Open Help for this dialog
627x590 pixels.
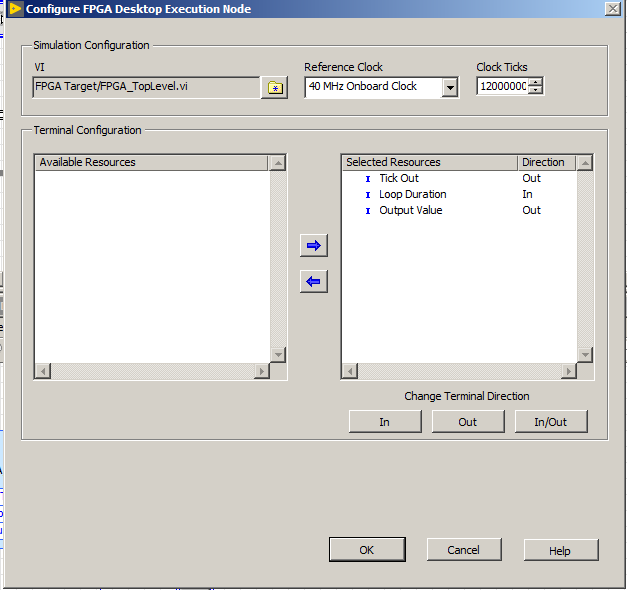coord(560,550)
